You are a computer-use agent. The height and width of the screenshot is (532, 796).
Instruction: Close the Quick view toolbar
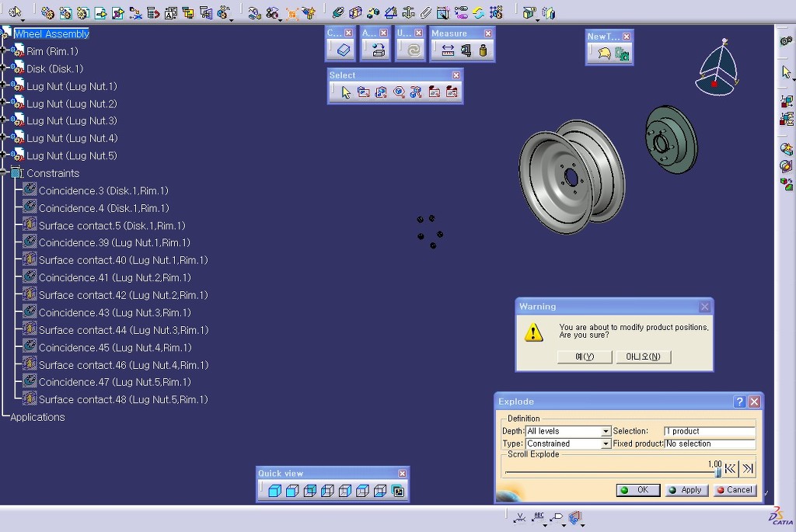click(402, 474)
